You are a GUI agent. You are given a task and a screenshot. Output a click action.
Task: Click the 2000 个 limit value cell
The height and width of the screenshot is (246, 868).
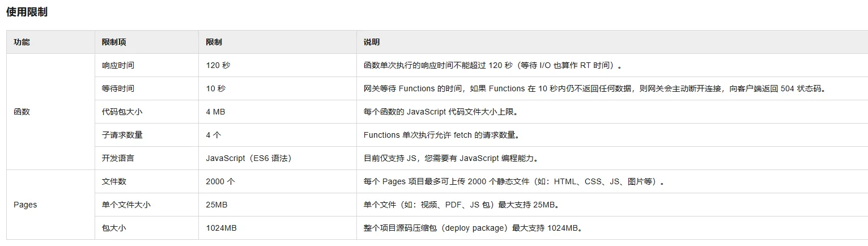click(x=220, y=181)
